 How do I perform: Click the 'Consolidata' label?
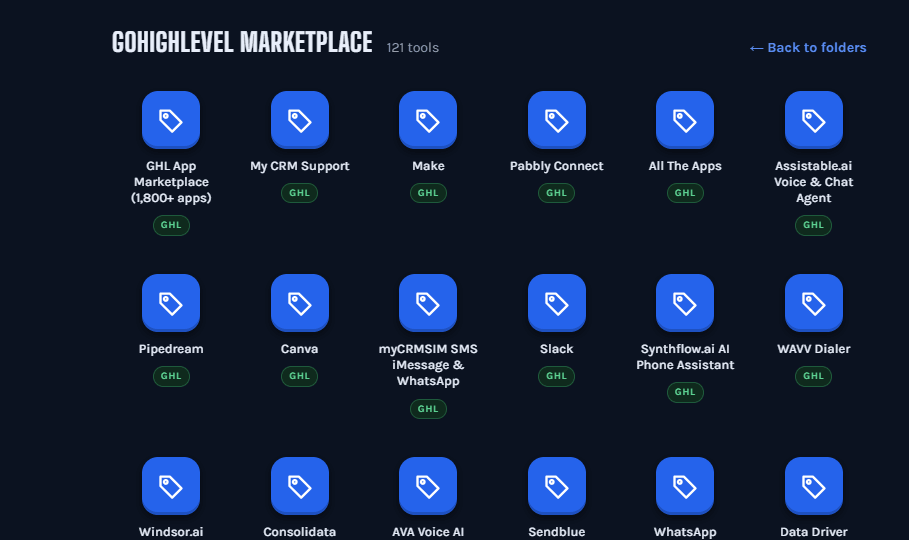click(300, 532)
